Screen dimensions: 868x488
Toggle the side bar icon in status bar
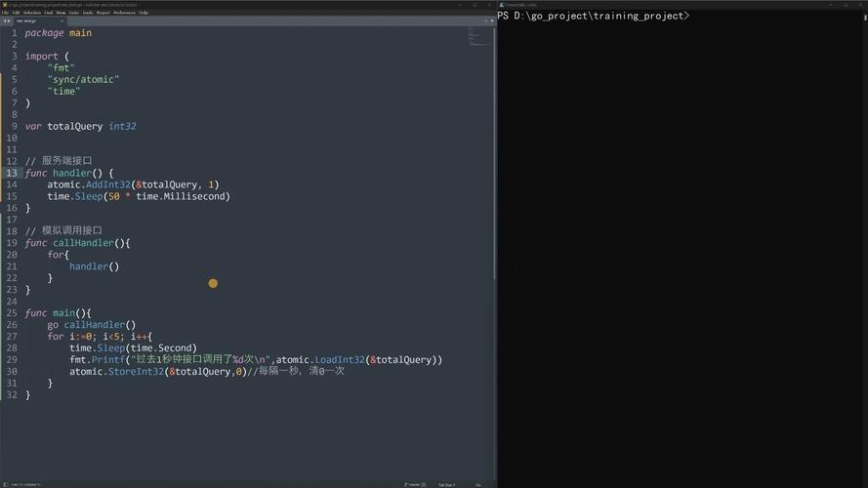(6, 485)
